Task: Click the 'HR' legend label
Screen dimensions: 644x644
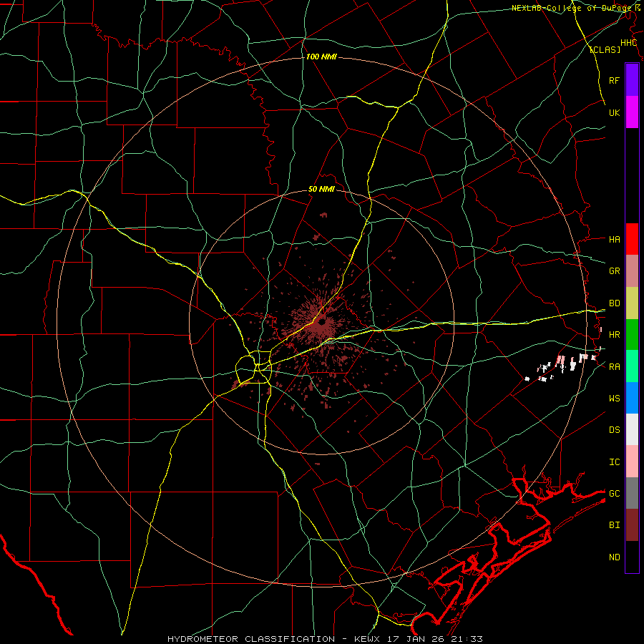Action: [614, 335]
